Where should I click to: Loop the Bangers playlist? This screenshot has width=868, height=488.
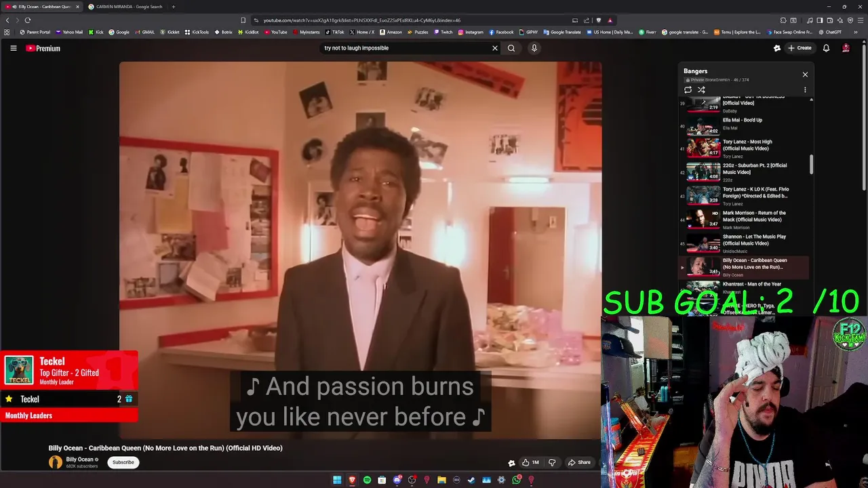[x=688, y=89]
